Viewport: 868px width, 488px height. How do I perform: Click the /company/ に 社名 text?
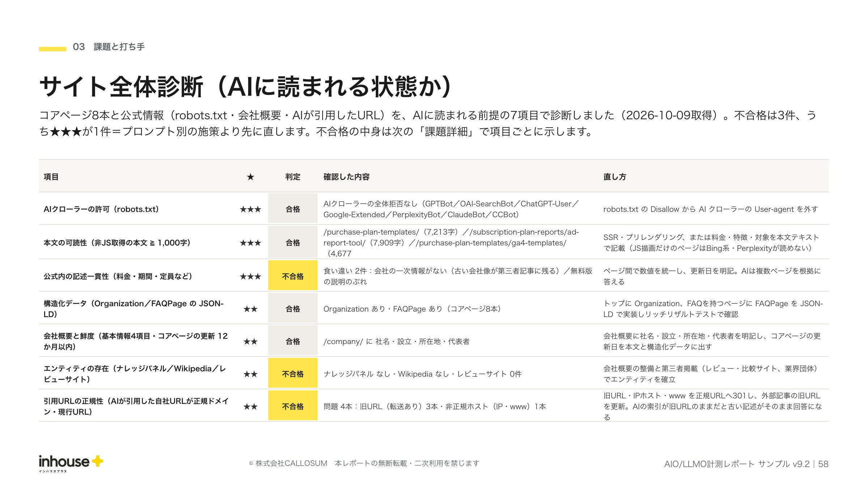(x=396, y=342)
